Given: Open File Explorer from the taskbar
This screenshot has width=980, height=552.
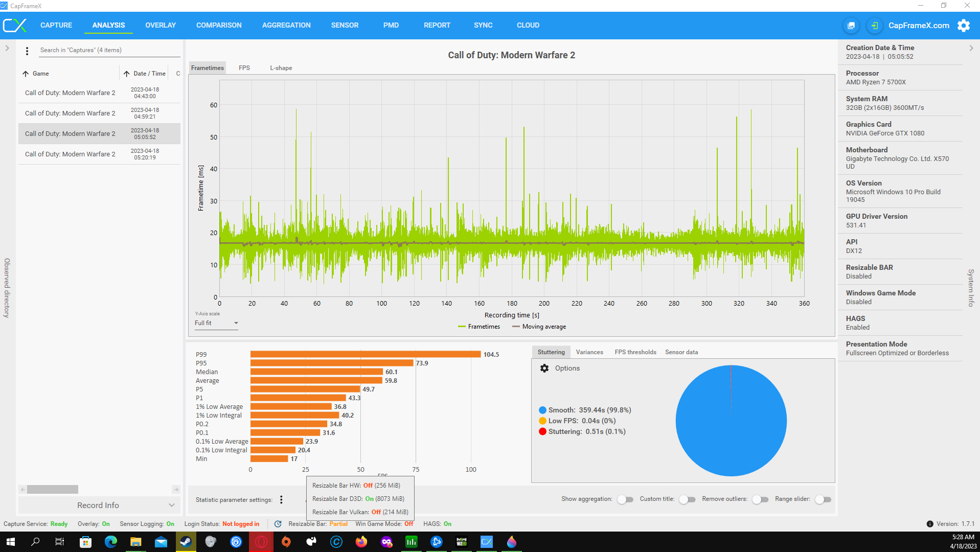Looking at the screenshot, I should pos(135,542).
